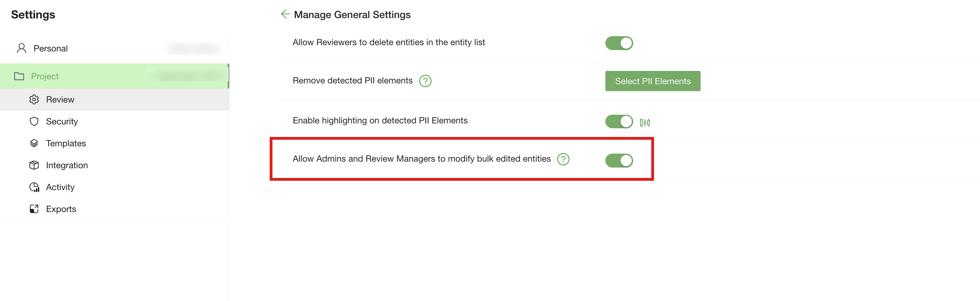Toggle Allow Admins to modify bulk edited entities
Screen dimensions: 980x301
619,161
